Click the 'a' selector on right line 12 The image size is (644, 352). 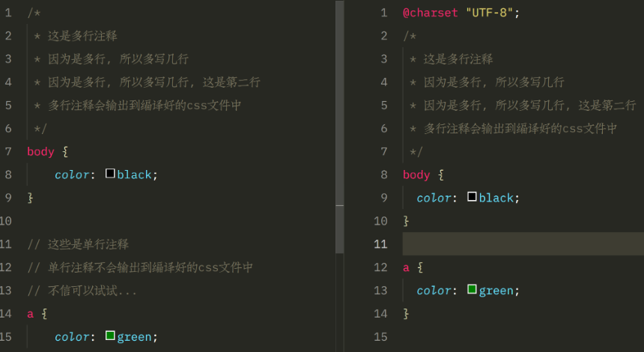pyautogui.click(x=407, y=267)
